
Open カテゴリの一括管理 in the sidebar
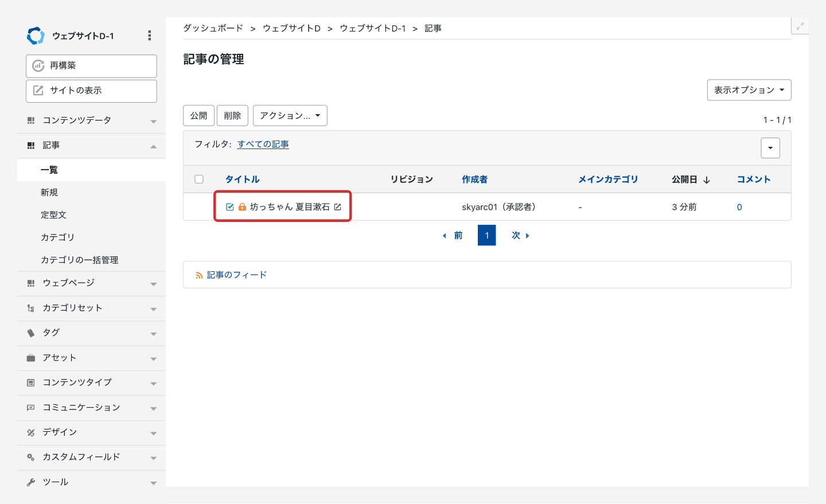pos(79,260)
